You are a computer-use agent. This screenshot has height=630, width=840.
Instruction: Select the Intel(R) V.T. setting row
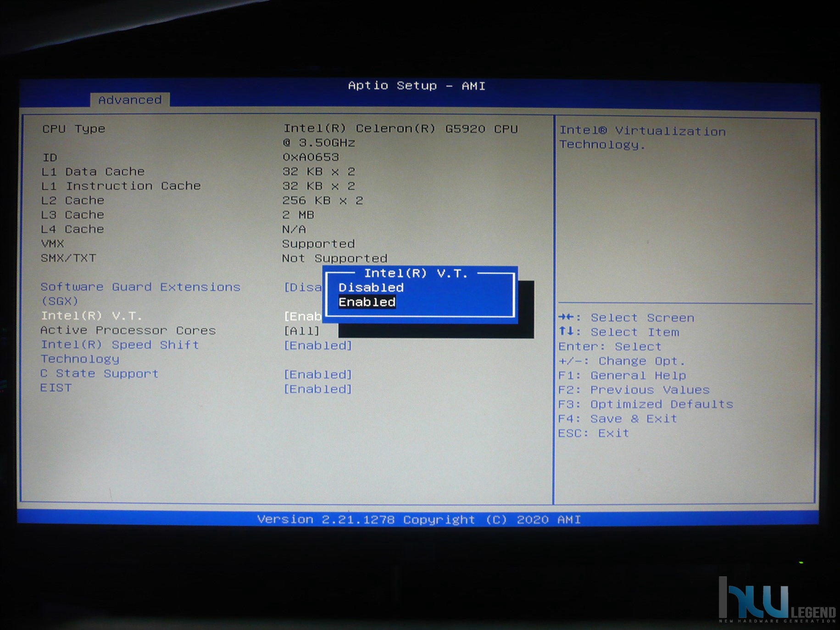tap(92, 316)
